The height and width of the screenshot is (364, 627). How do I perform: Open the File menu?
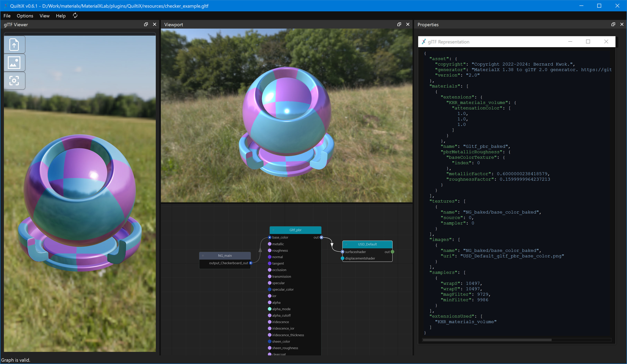[7, 16]
